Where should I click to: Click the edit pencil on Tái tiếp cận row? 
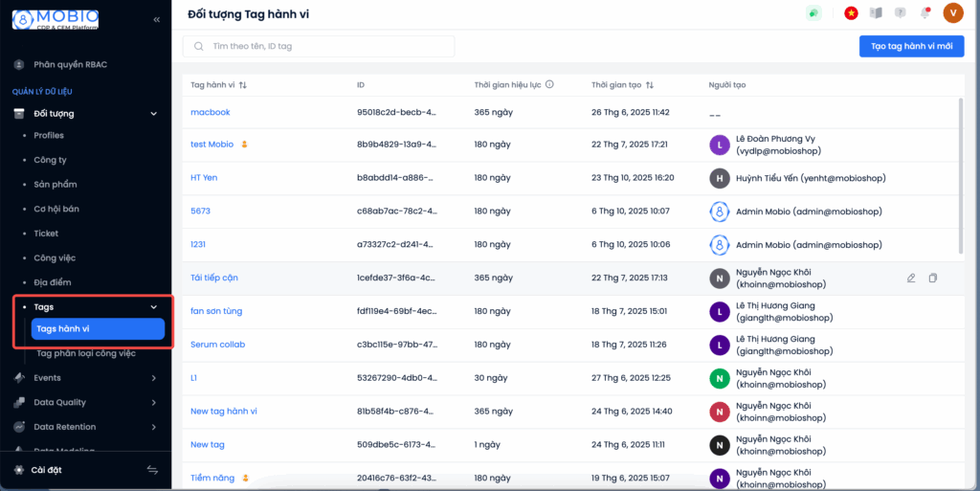coord(911,278)
